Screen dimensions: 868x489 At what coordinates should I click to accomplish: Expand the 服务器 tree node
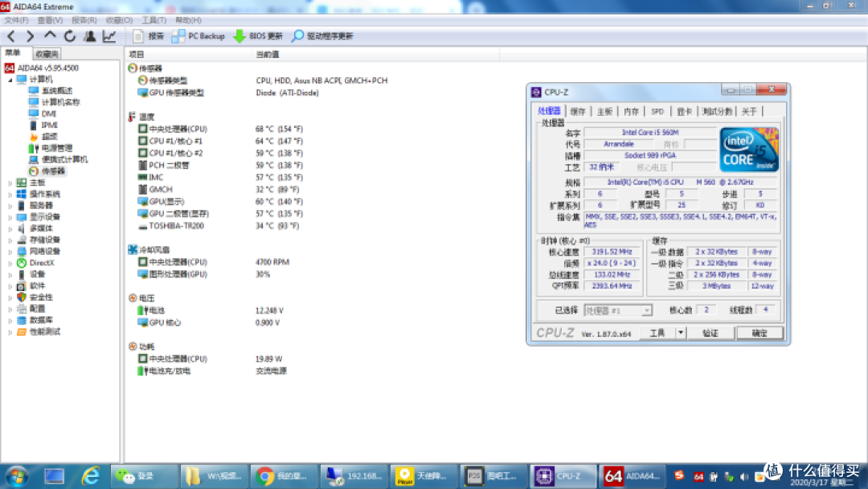[10, 205]
